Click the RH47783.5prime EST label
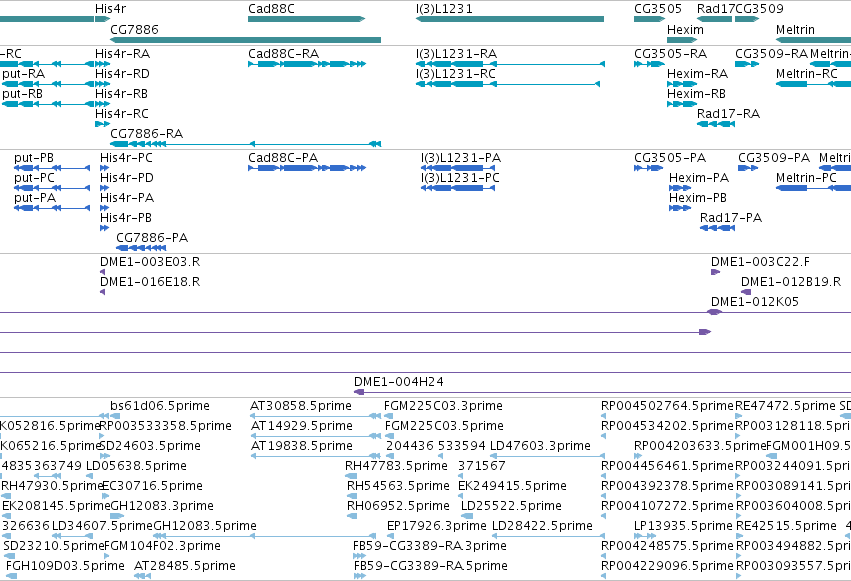Screen dimensions: 851x581 [397, 467]
